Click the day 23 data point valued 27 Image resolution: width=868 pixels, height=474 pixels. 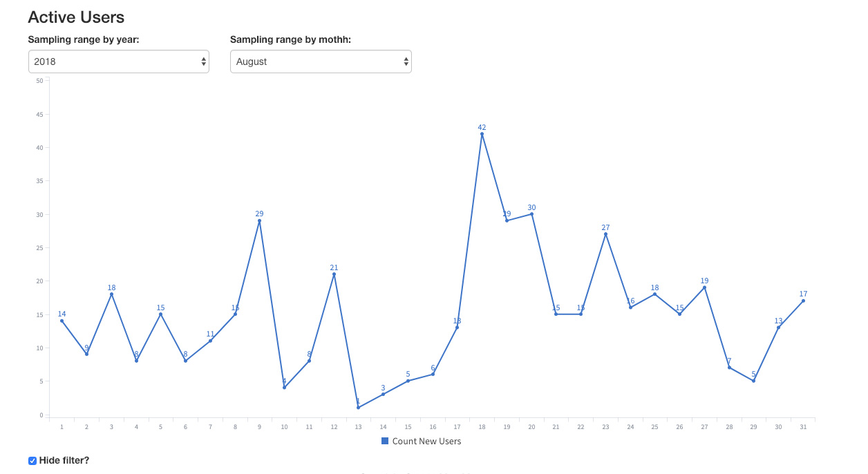coord(605,234)
